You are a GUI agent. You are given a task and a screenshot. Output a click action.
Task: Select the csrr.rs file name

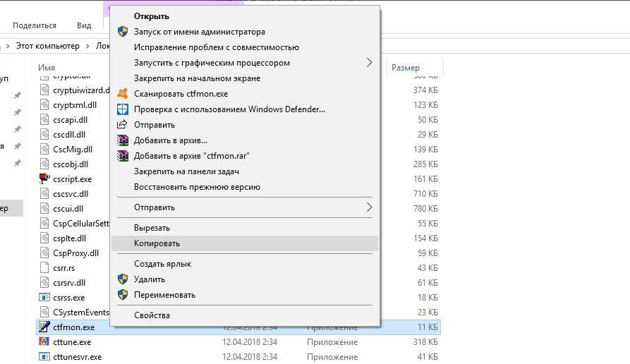click(x=64, y=268)
